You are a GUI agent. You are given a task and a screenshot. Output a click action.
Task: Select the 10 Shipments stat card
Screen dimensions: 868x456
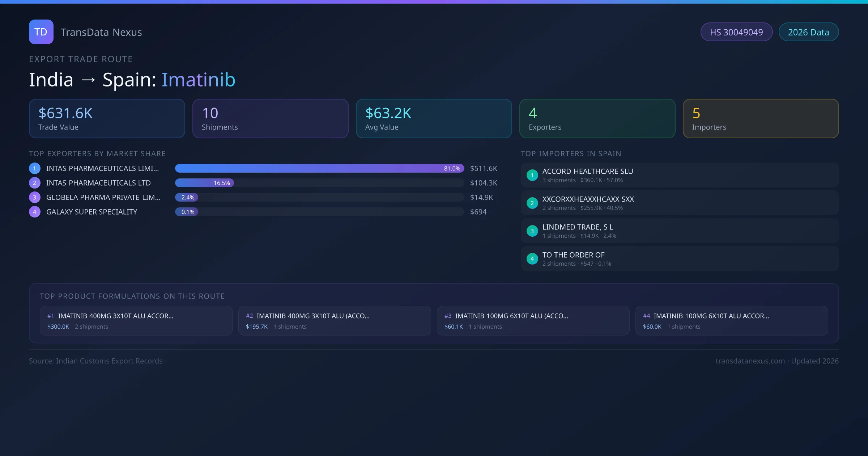(270, 119)
